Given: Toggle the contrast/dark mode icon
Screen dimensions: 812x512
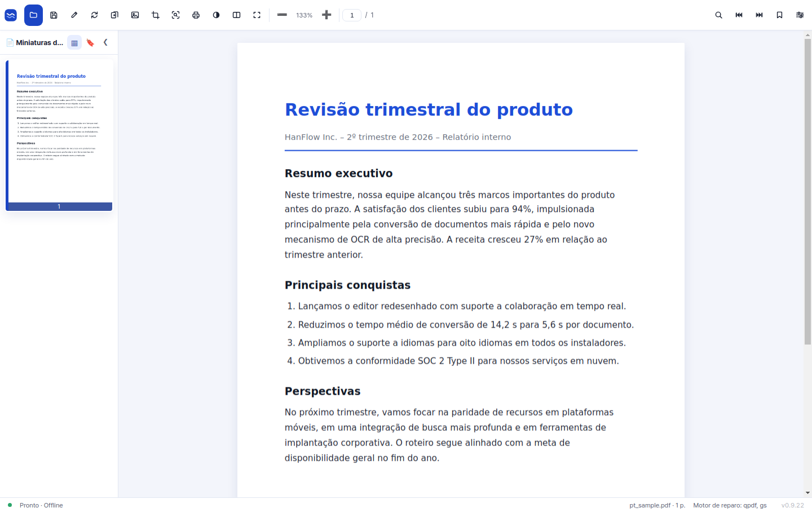Looking at the screenshot, I should [216, 15].
